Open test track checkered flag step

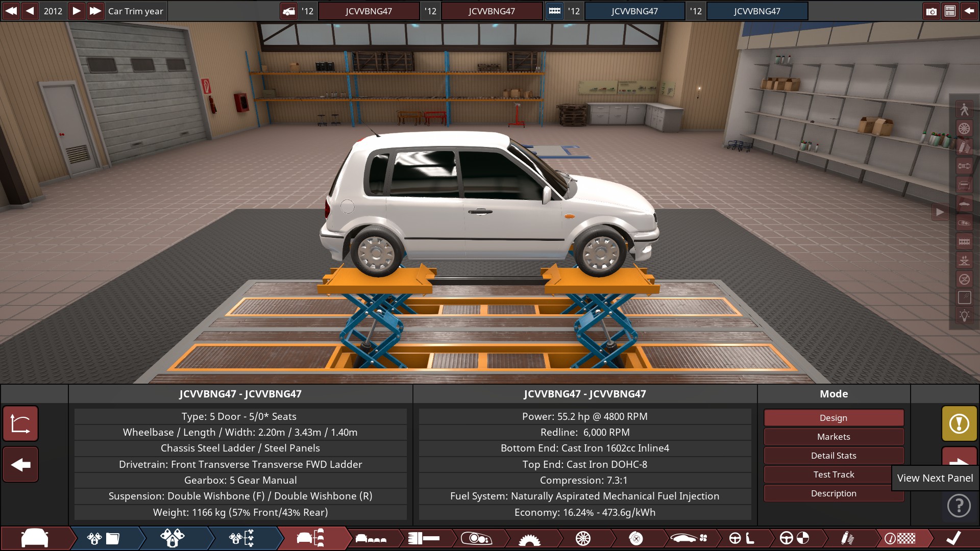pyautogui.click(x=901, y=538)
